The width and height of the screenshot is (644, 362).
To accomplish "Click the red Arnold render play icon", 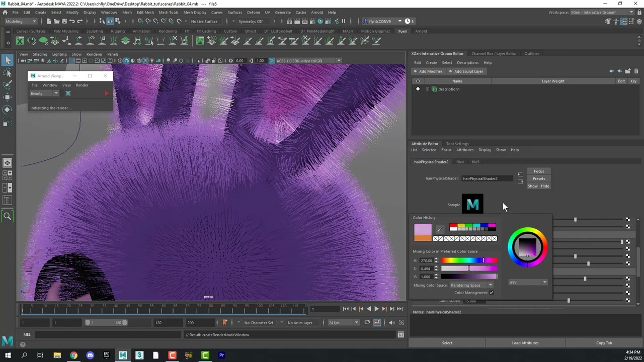I will [106, 94].
